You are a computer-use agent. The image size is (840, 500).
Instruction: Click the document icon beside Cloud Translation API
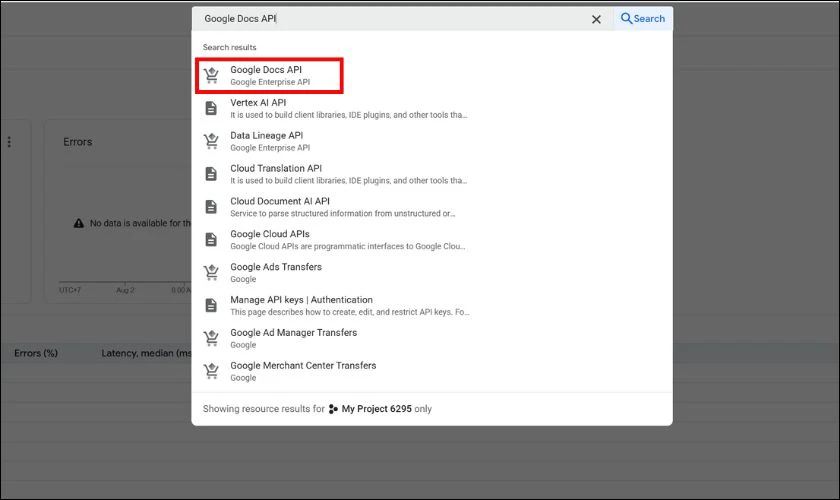click(x=211, y=174)
